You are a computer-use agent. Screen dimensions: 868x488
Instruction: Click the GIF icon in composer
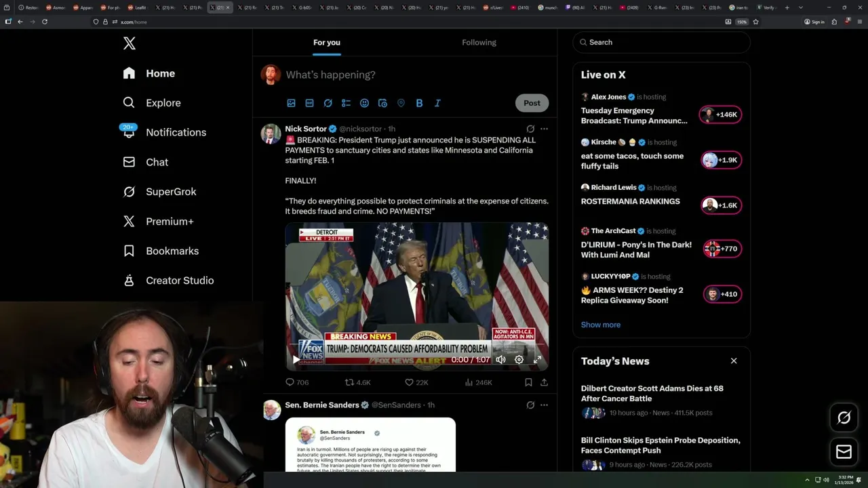[x=309, y=103]
